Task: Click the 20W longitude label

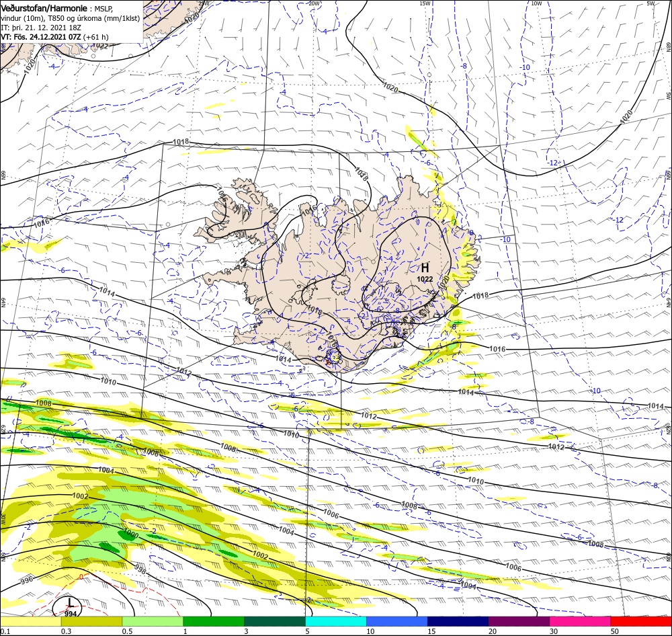Action: [314, 3]
